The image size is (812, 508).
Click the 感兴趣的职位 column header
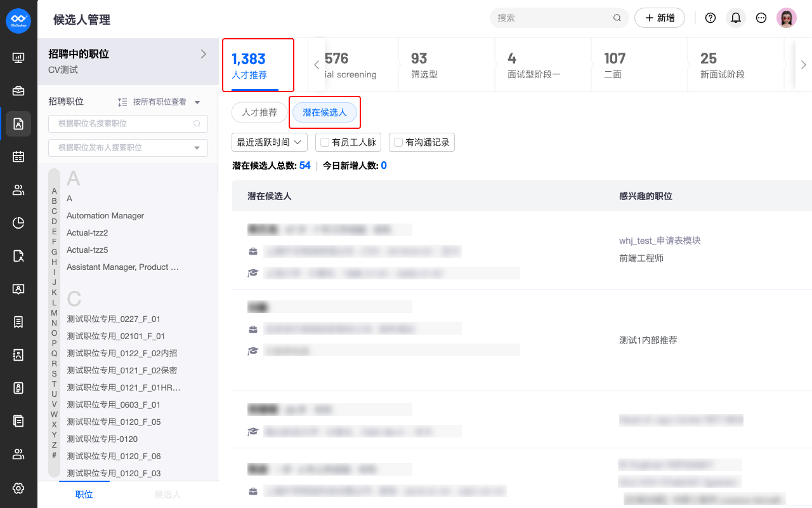[646, 196]
